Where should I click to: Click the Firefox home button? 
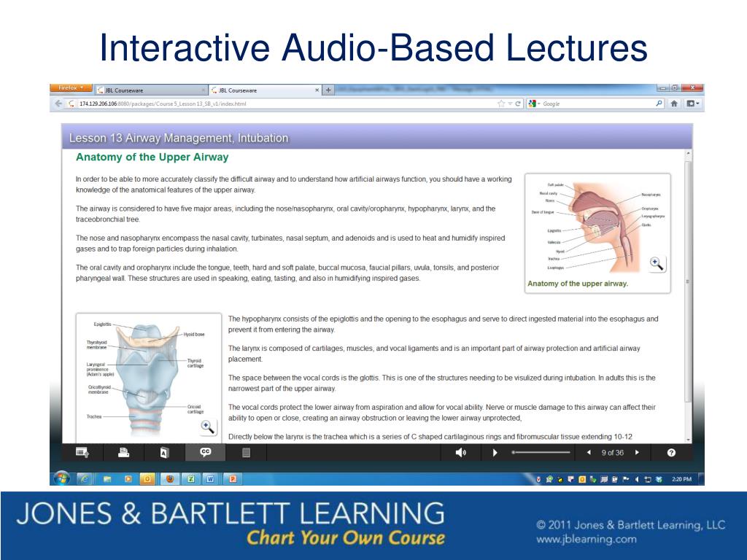pyautogui.click(x=674, y=104)
